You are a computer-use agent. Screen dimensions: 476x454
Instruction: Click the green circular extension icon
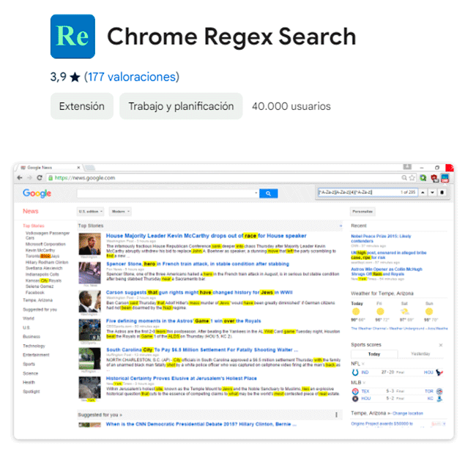point(423,178)
